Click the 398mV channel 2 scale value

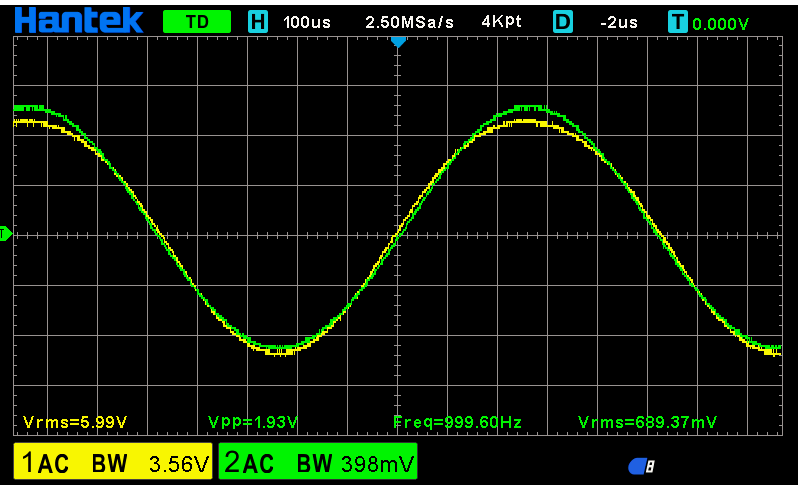click(x=378, y=464)
